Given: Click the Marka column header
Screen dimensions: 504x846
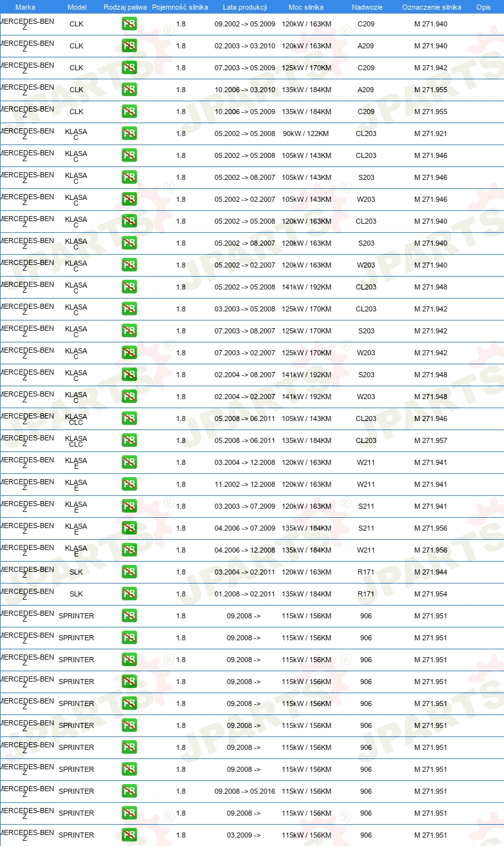Looking at the screenshot, I should tap(25, 7).
